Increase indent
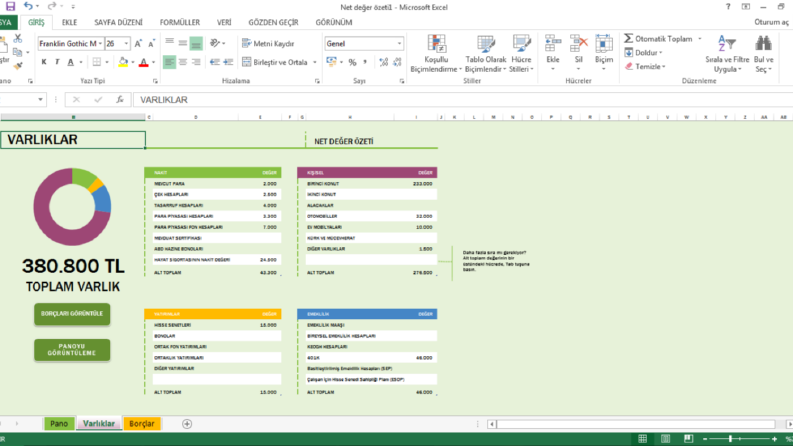The image size is (793, 446). 228,62
